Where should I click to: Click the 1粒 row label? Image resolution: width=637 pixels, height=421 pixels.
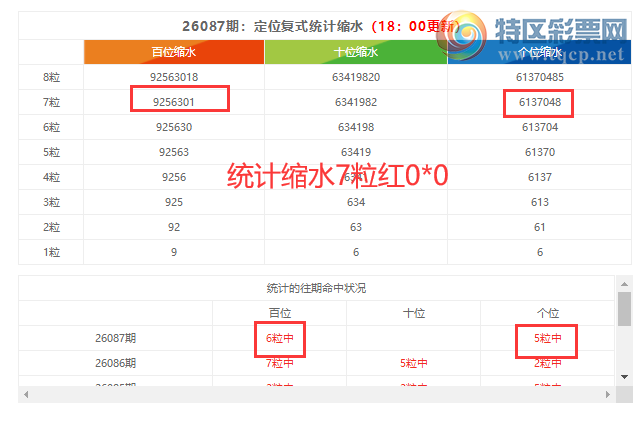point(51,252)
